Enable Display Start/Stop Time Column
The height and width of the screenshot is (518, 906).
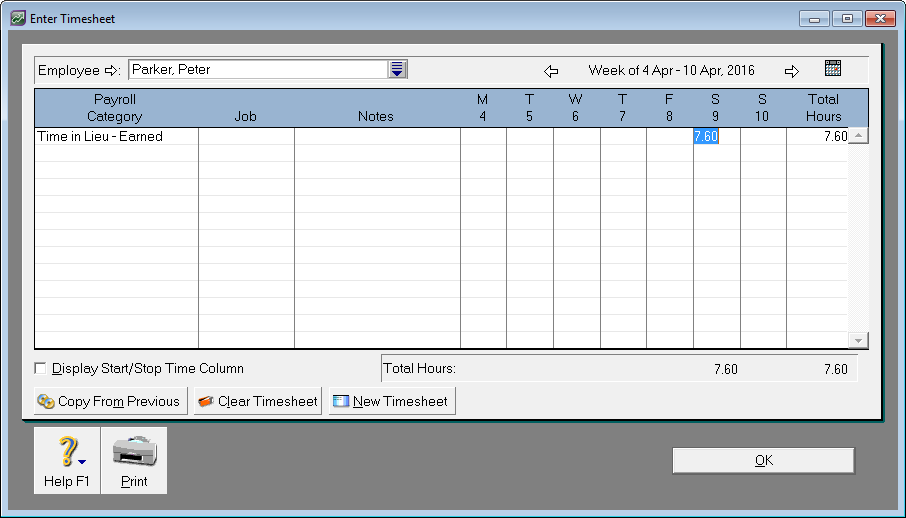coord(40,368)
